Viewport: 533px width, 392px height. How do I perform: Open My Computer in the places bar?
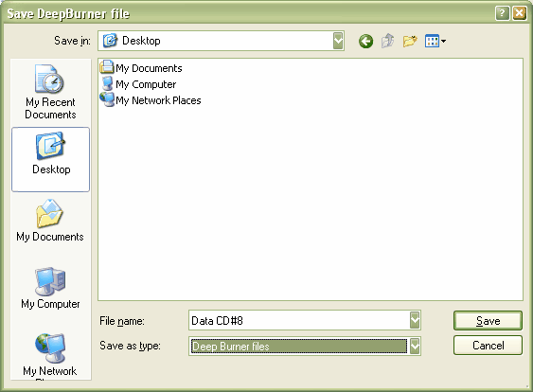(x=50, y=288)
